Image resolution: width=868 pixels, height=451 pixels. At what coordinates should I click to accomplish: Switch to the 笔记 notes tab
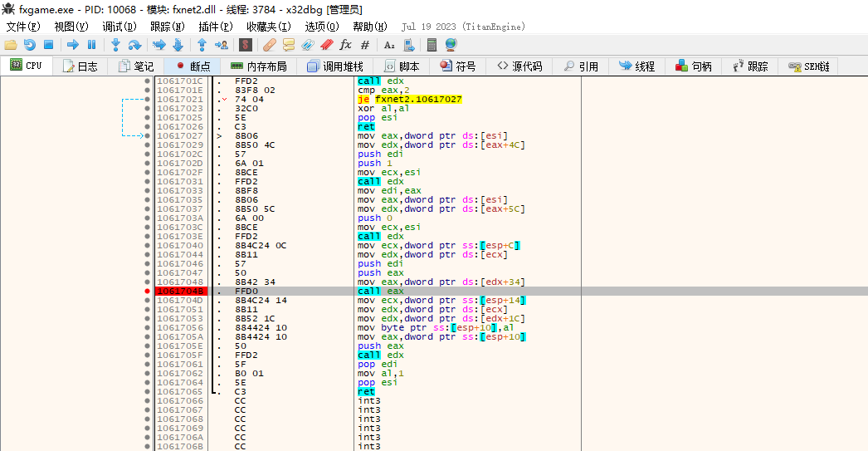pyautogui.click(x=136, y=66)
